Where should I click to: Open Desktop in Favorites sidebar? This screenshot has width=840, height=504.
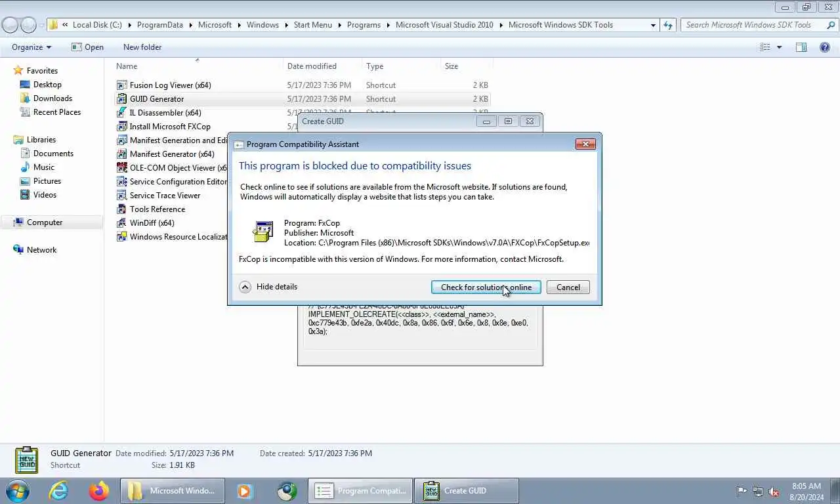[47, 85]
